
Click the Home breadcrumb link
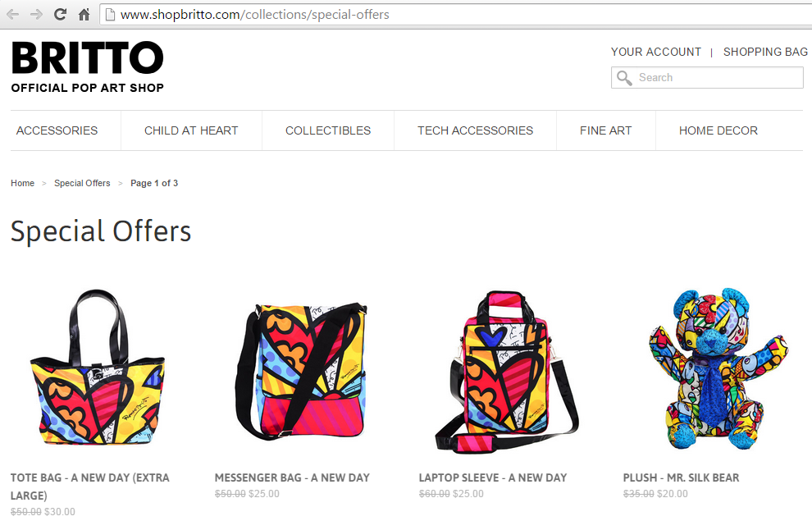tap(23, 183)
